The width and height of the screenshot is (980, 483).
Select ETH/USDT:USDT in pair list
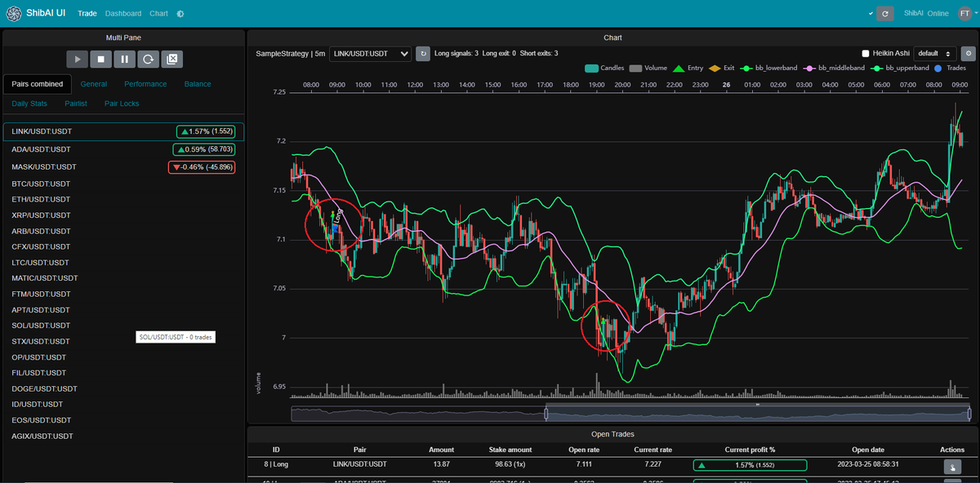click(123, 199)
